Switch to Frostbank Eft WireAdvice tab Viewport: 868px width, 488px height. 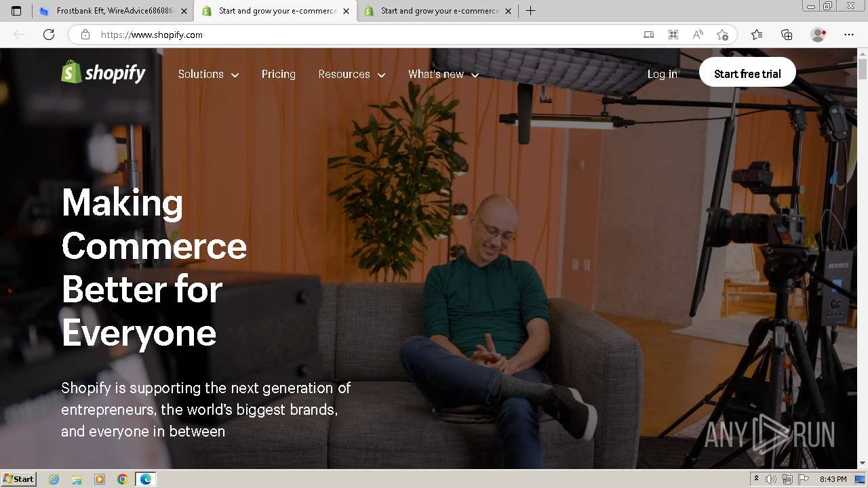(113, 11)
